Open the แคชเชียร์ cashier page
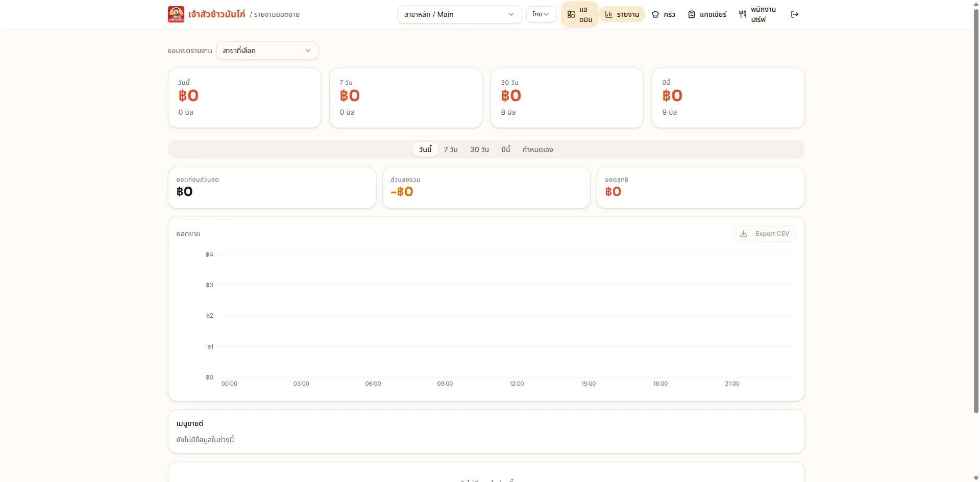The image size is (980, 482). pyautogui.click(x=707, y=14)
